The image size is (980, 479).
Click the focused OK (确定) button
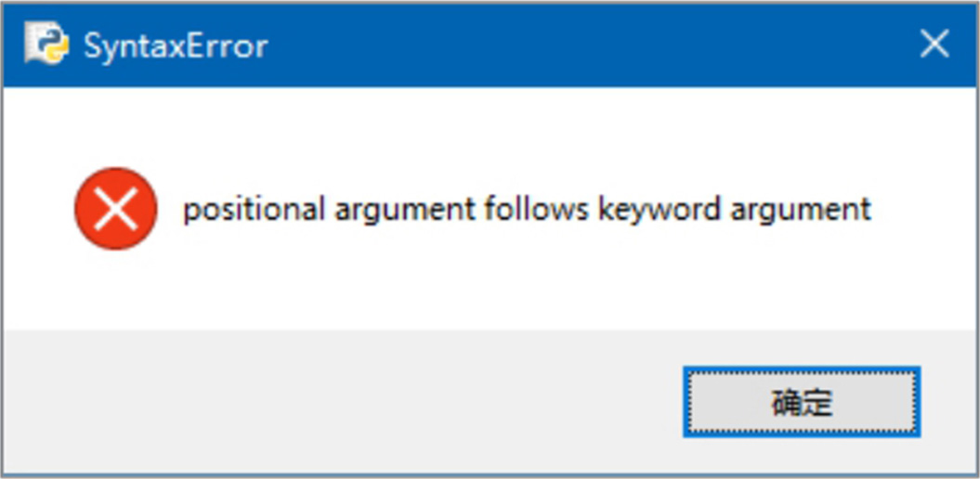[802, 402]
